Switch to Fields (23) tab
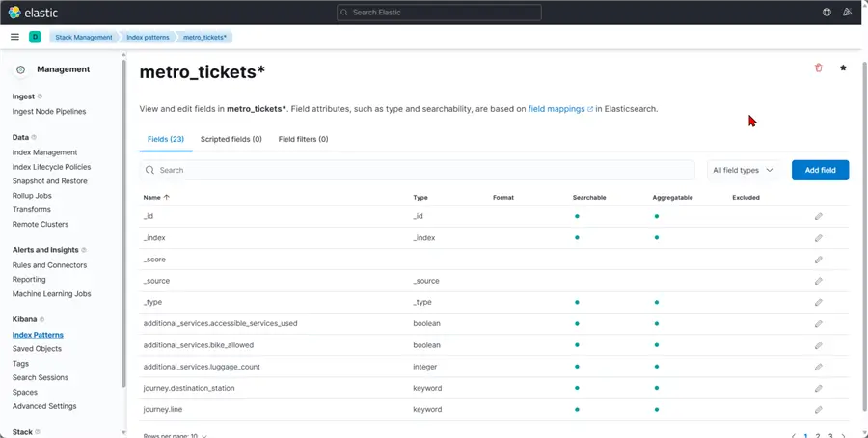This screenshot has height=438, width=868. pos(166,139)
